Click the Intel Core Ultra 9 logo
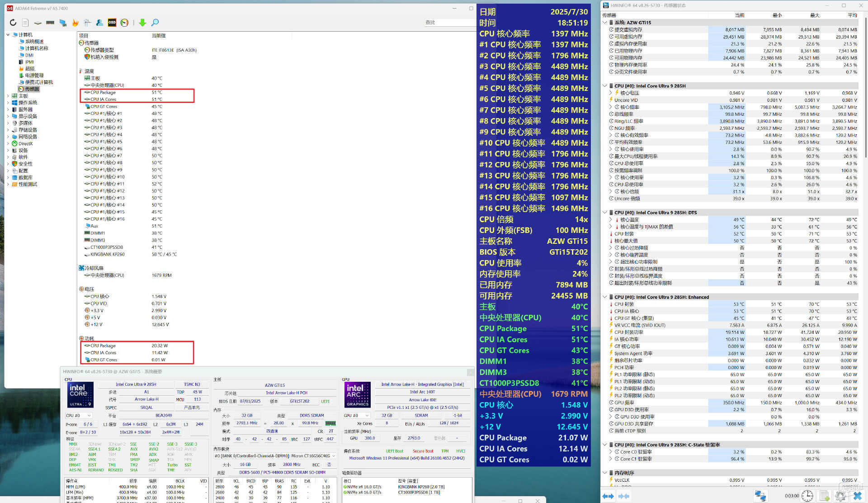The image size is (868, 503). coord(80,395)
